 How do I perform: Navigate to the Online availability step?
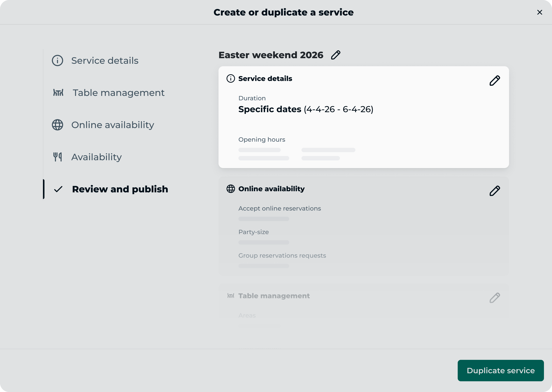point(113,125)
